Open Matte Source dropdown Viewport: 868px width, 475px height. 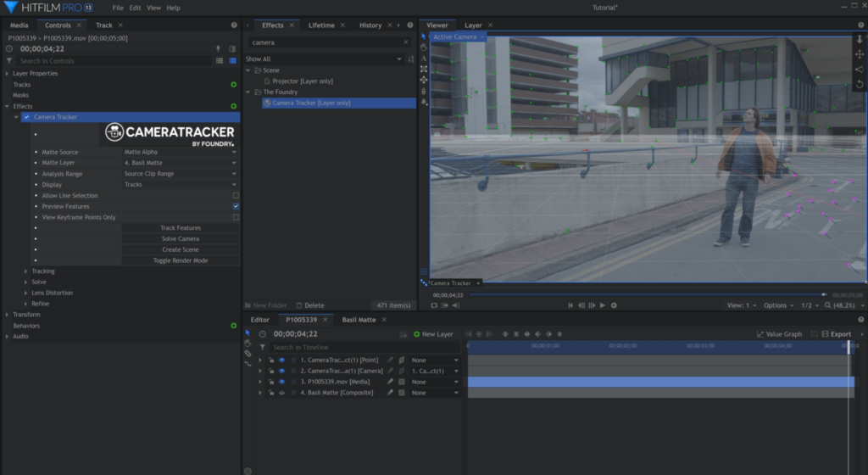[x=181, y=152]
